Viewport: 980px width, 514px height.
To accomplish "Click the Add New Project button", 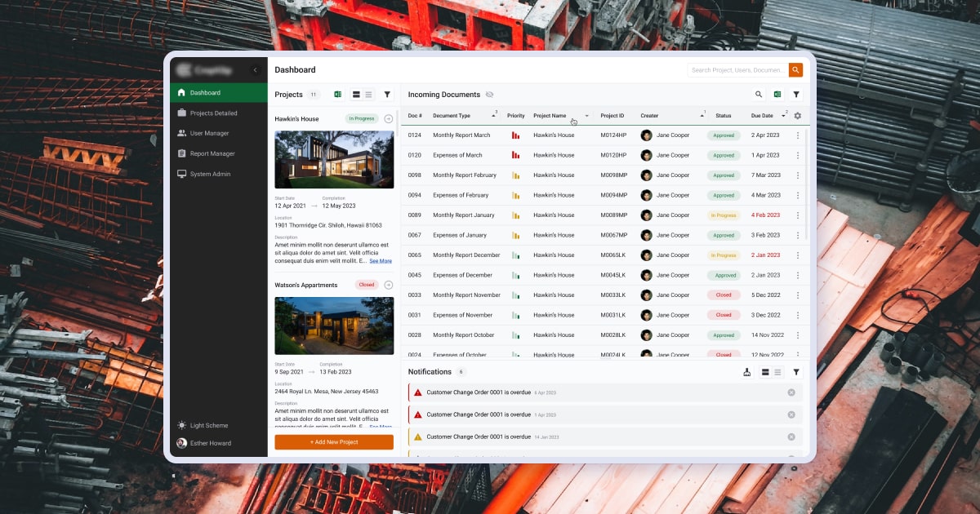I will 334,441.
